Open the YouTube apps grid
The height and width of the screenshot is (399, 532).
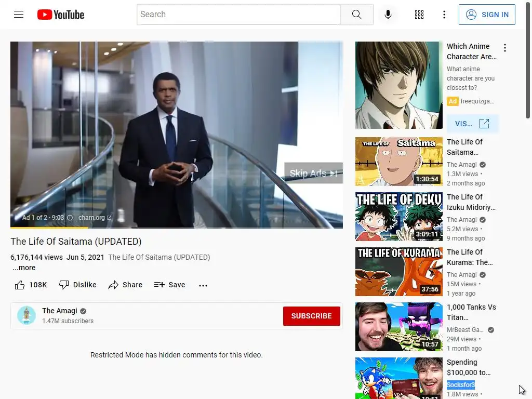419,14
